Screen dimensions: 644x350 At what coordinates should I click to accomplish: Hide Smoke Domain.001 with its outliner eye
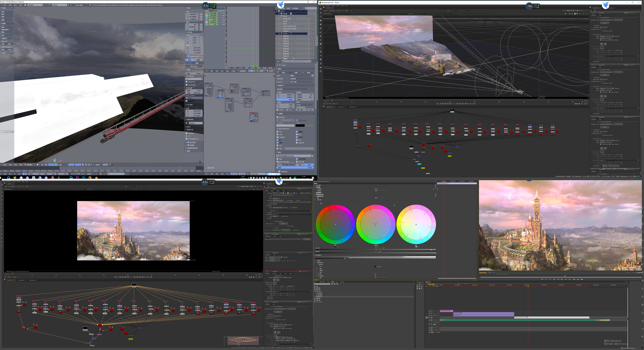(308, 26)
